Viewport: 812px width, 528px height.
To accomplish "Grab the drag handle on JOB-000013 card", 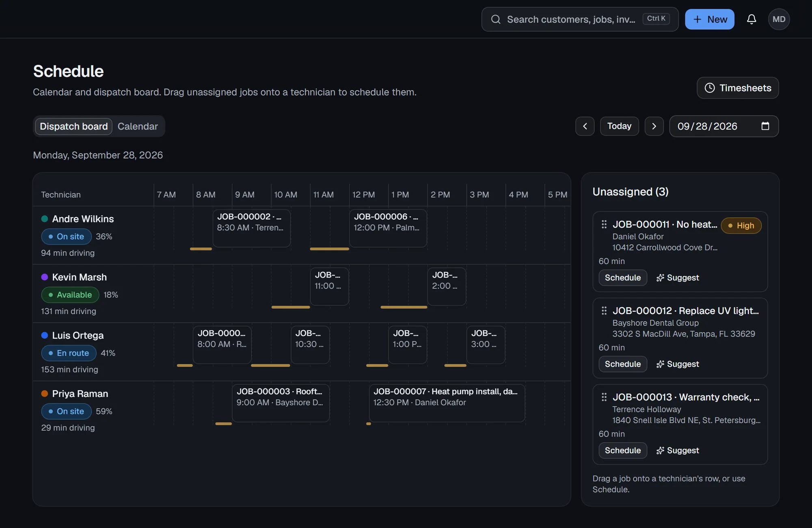I will (604, 397).
